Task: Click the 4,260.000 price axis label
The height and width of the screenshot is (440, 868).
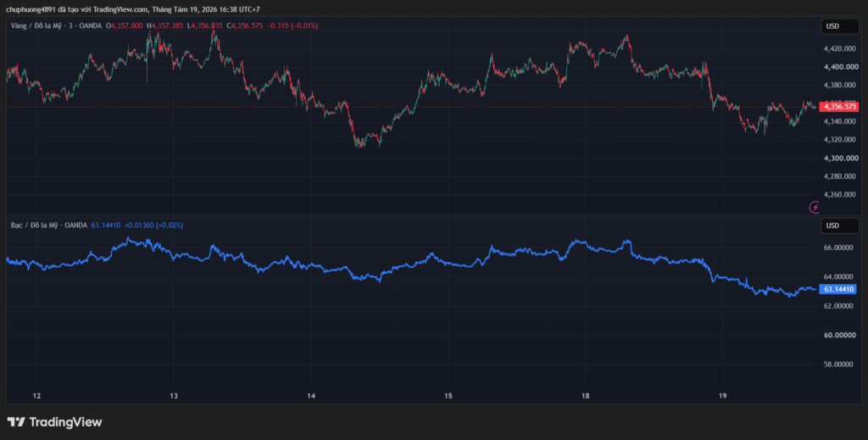Action: tap(838, 195)
